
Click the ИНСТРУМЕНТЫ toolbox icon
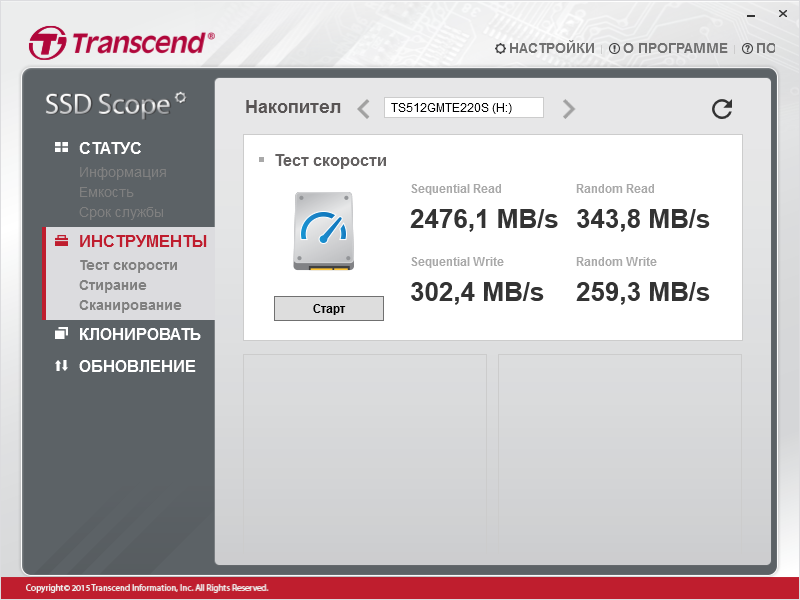tap(61, 241)
